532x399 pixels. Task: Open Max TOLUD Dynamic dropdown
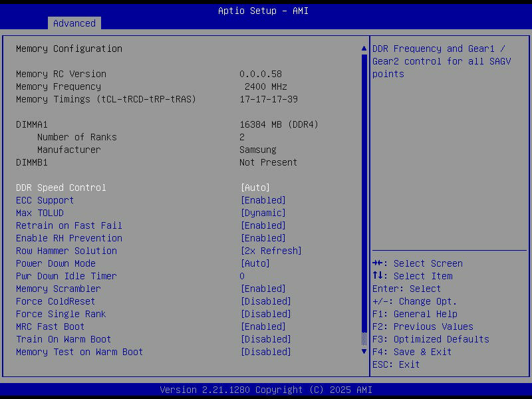tap(263, 213)
